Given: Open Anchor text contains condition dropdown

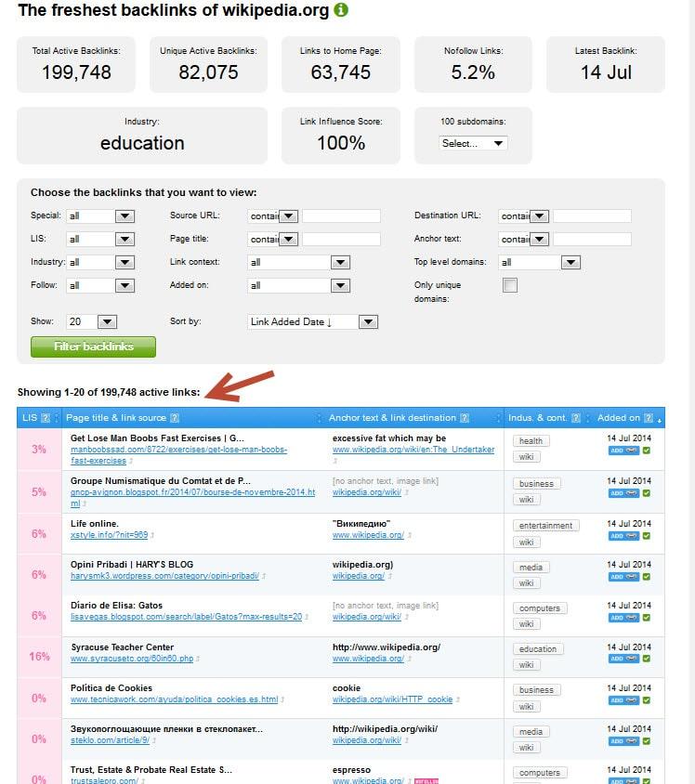Looking at the screenshot, I should coord(524,239).
